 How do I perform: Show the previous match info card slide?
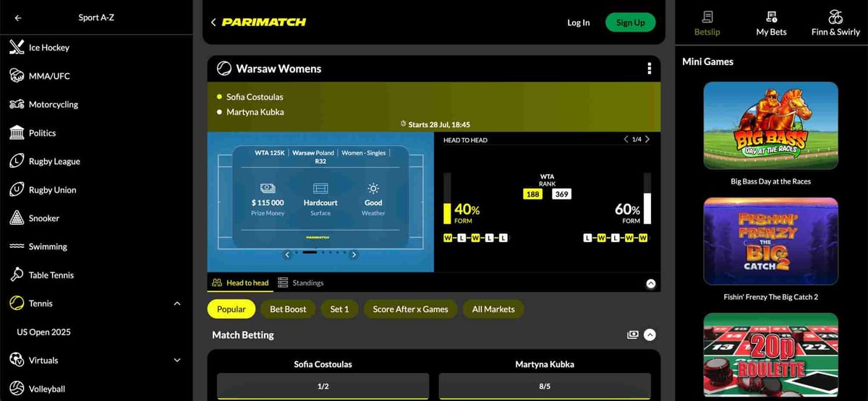point(287,254)
